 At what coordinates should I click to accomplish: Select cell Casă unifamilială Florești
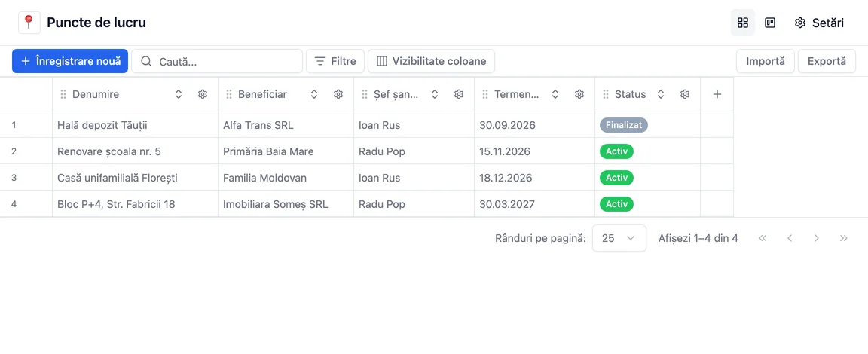tap(135, 178)
